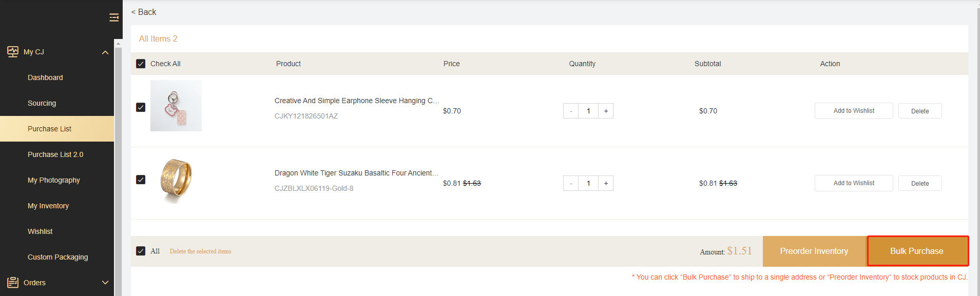Open Dashboard from the sidebar

[45, 77]
